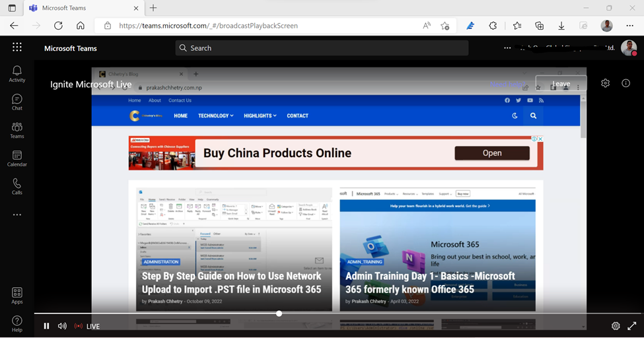Open Activity in the Teams sidebar

coord(17,75)
